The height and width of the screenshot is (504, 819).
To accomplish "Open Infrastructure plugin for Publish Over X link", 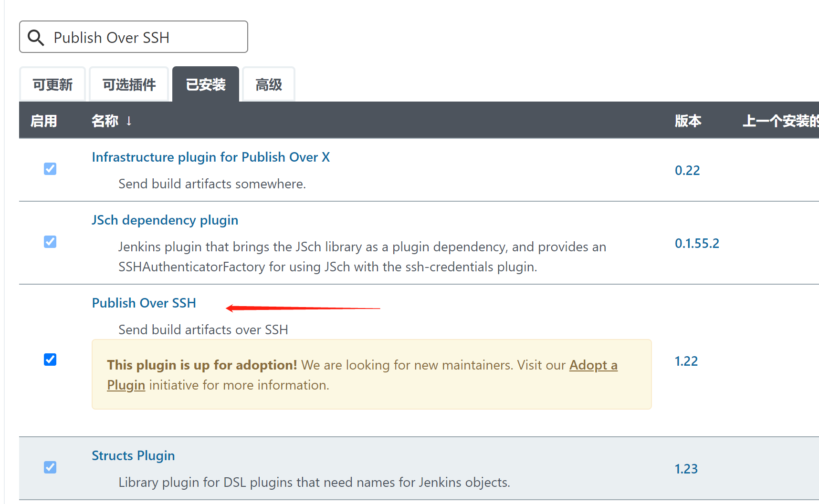I will point(211,157).
